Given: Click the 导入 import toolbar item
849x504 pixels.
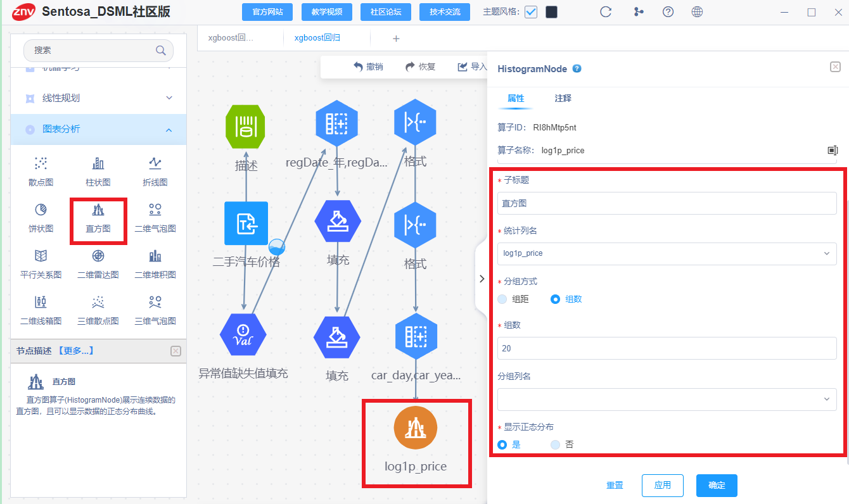Looking at the screenshot, I should point(472,66).
